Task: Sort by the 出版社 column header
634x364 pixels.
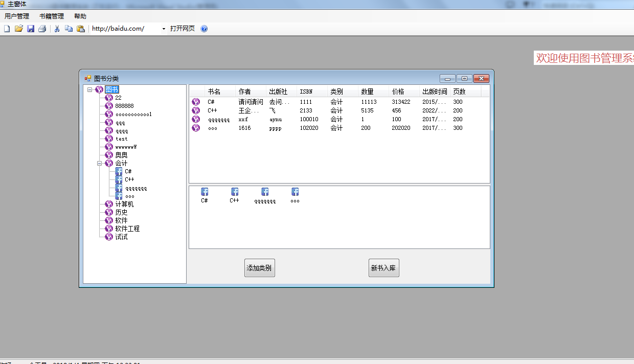Action: (282, 92)
